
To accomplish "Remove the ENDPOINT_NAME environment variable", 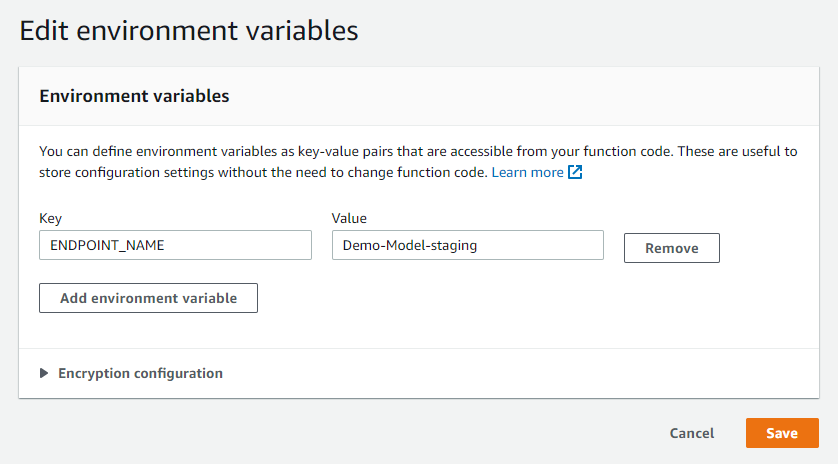I will (x=671, y=248).
